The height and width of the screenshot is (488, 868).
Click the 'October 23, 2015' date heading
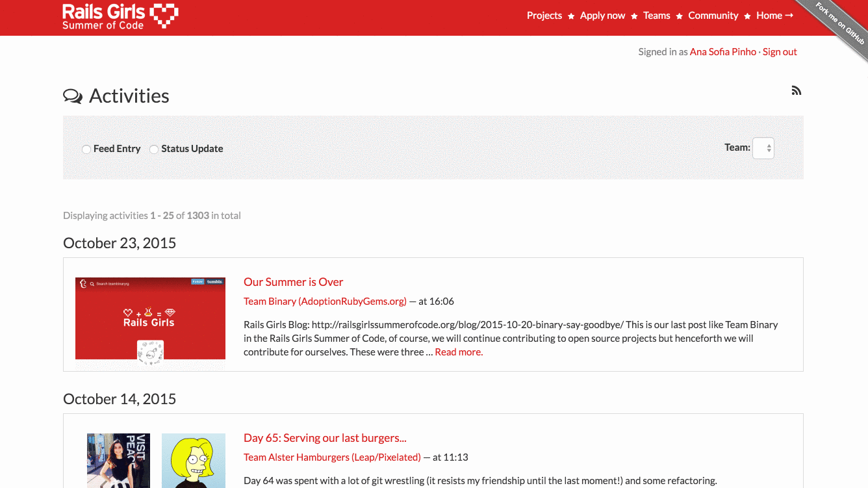point(120,243)
